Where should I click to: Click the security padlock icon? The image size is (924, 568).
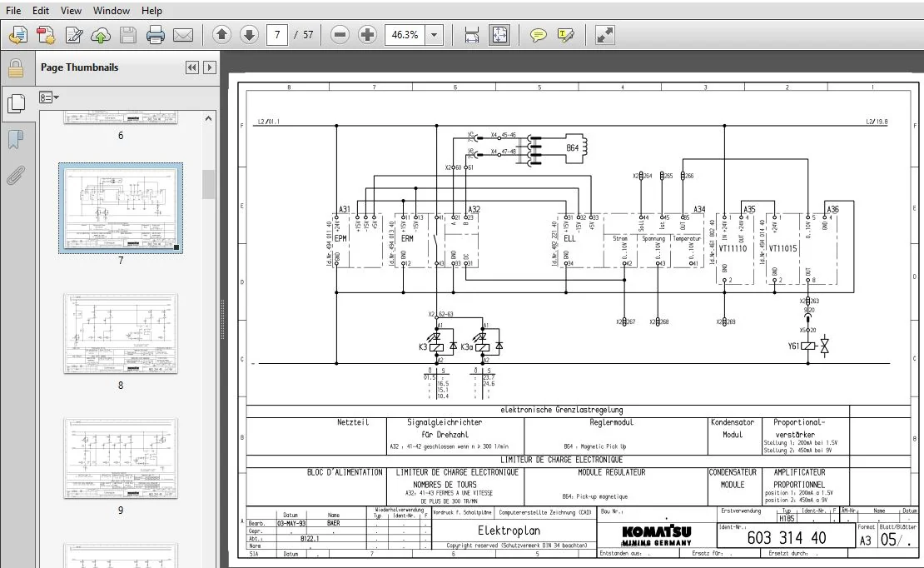click(x=16, y=68)
